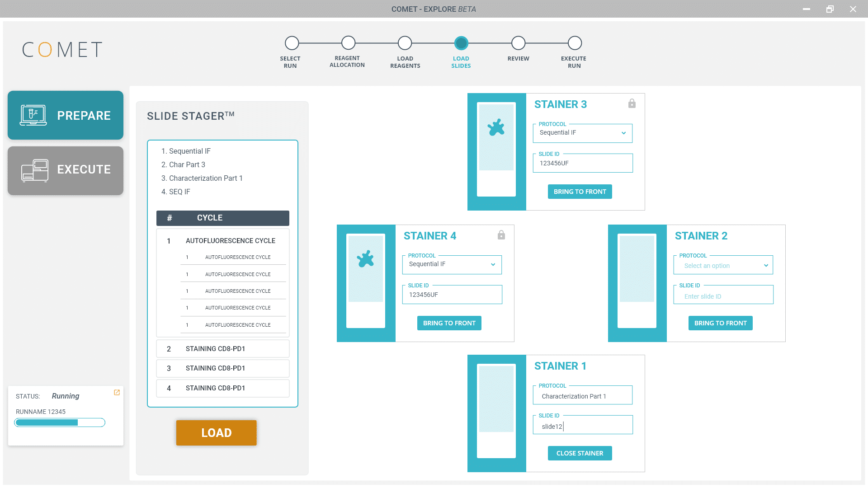Open Stainer 4 protocol dropdown
The width and height of the screenshot is (868, 488).
pos(452,264)
